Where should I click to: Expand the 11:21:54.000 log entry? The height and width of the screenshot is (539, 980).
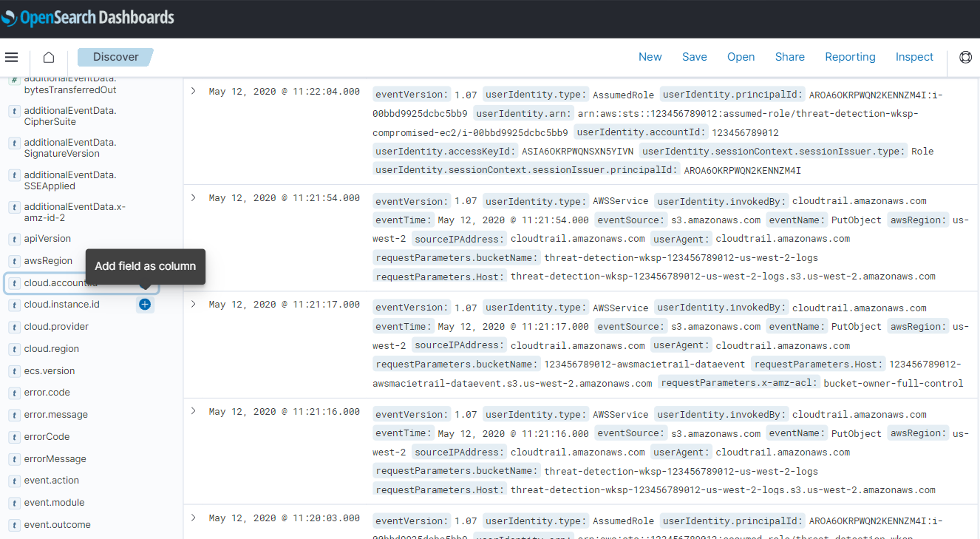click(x=194, y=198)
